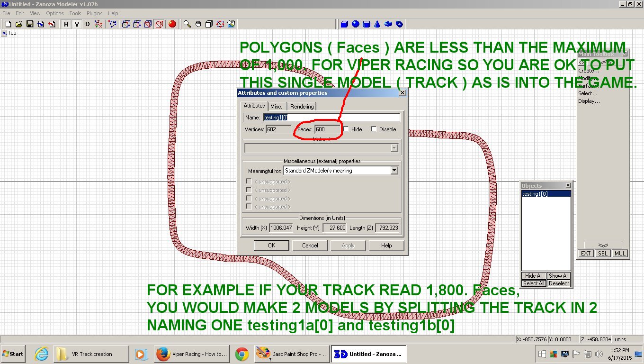The width and height of the screenshot is (644, 364).
Task: Open the 'Meaningful for' dropdown
Action: pos(394,171)
